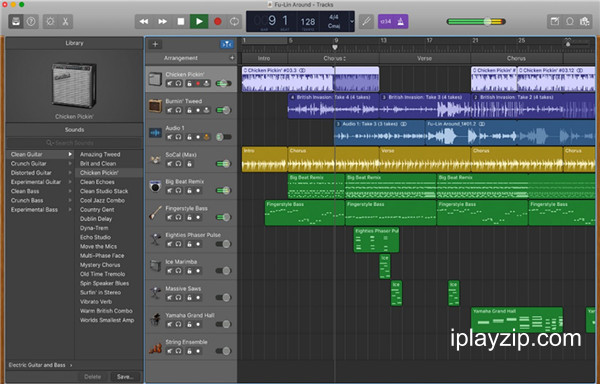This screenshot has height=384, width=600.
Task: Expand the Distorted Guitar category chevron
Action: 70,172
